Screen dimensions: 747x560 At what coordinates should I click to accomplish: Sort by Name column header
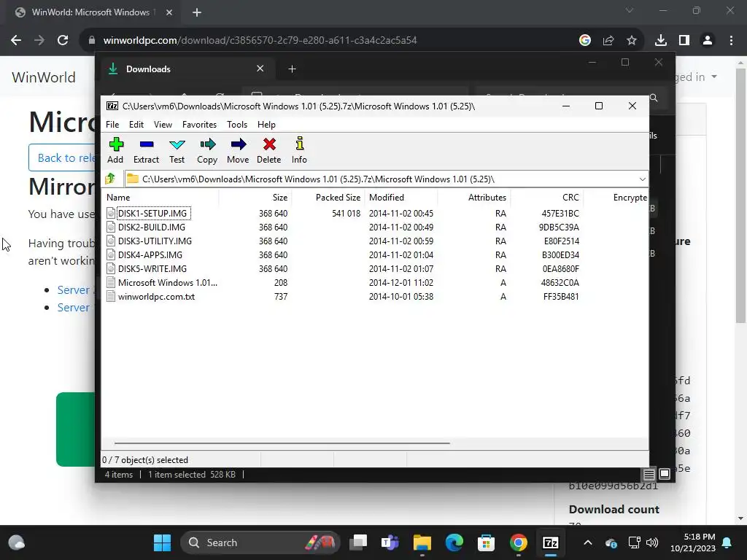(161, 197)
